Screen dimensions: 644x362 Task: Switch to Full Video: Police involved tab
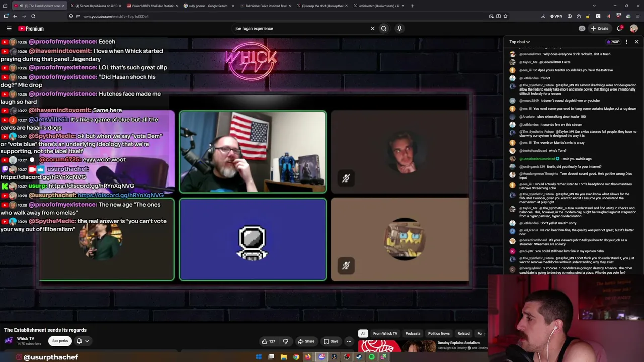click(x=265, y=6)
